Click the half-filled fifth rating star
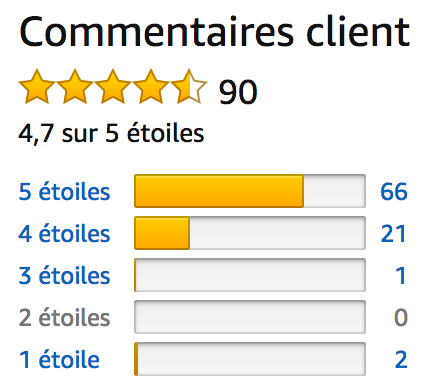This screenshot has height=384, width=430. [x=189, y=87]
